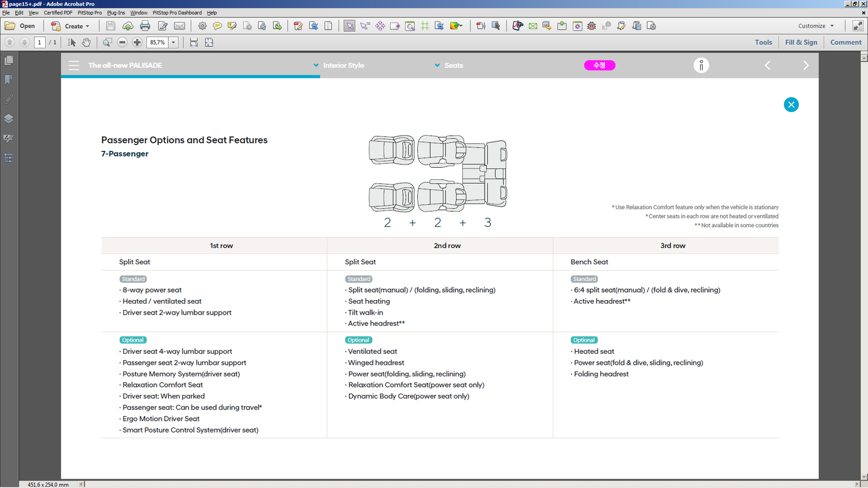Click the four-way move objects tool

point(380,26)
